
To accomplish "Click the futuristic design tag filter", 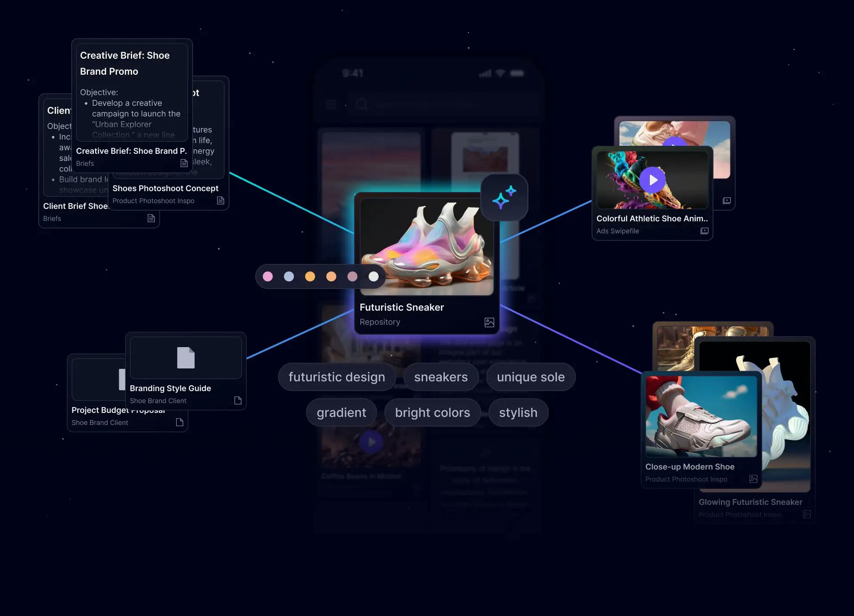I will pyautogui.click(x=337, y=376).
